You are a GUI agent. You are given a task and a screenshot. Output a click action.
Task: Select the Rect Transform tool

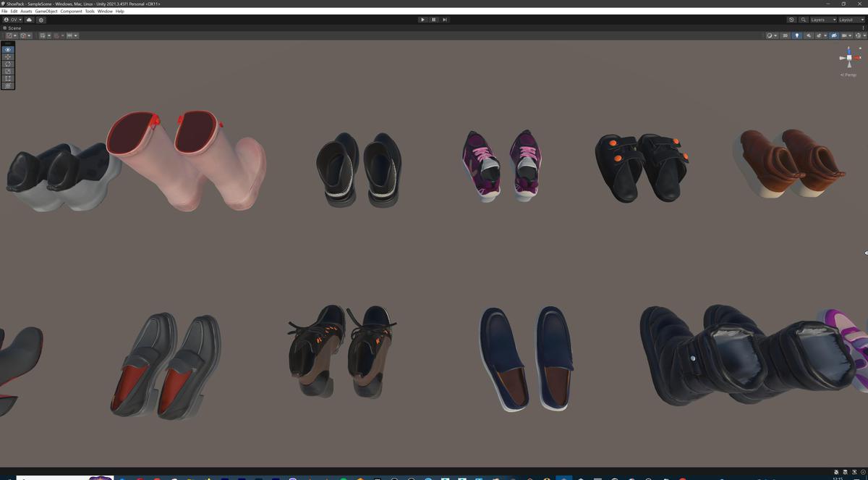[7, 78]
